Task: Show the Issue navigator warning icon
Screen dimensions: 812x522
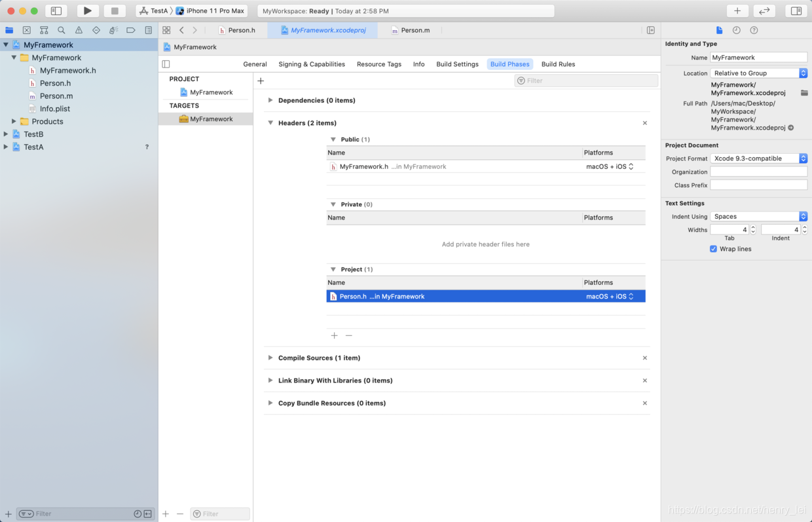Action: pyautogui.click(x=79, y=30)
